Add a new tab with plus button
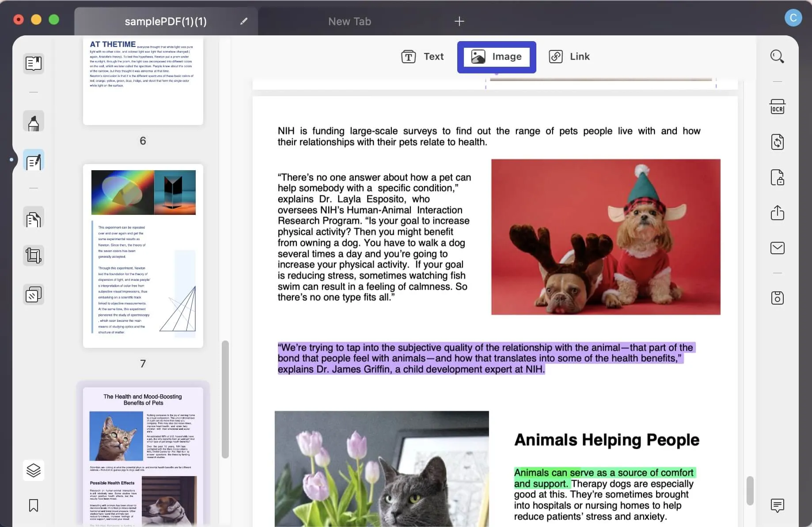Screen dimensions: 812x527 459,21
